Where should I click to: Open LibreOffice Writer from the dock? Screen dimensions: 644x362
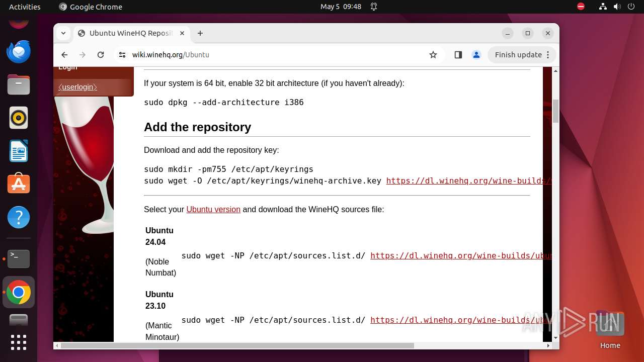(x=19, y=151)
